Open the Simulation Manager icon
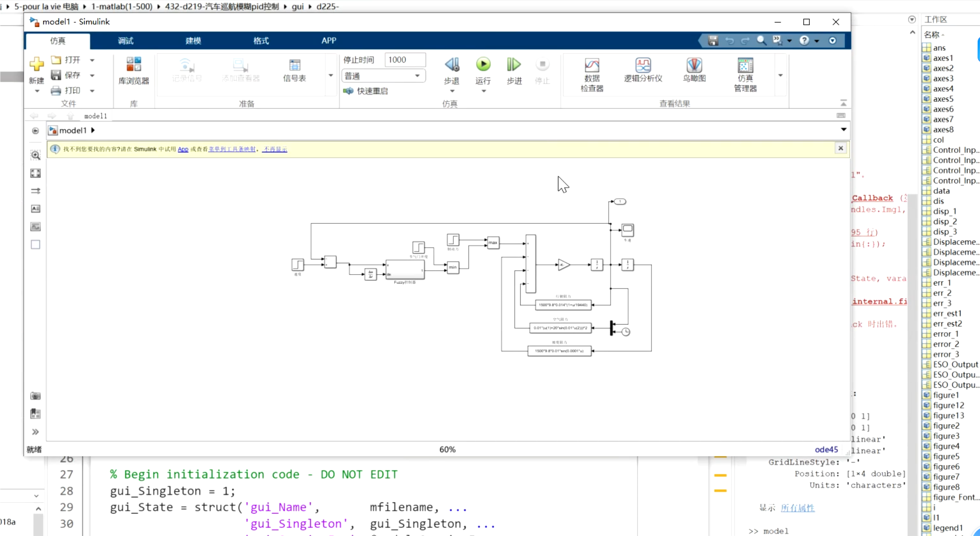This screenshot has width=980, height=536. [x=745, y=66]
